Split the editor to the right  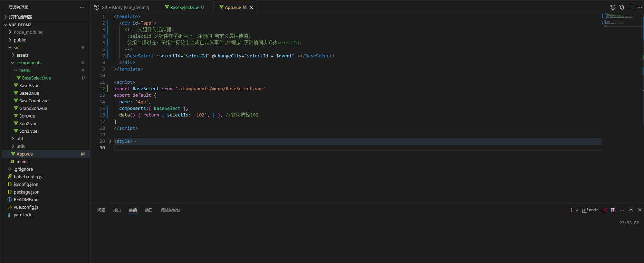click(x=631, y=7)
